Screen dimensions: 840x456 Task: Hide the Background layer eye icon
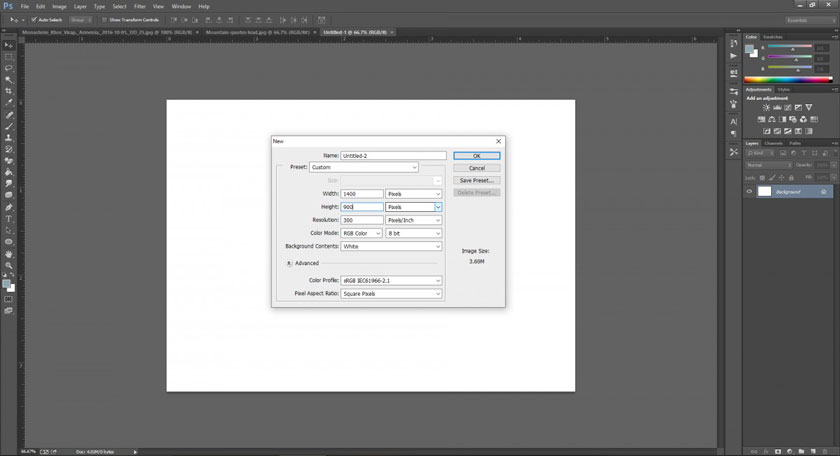coord(749,191)
